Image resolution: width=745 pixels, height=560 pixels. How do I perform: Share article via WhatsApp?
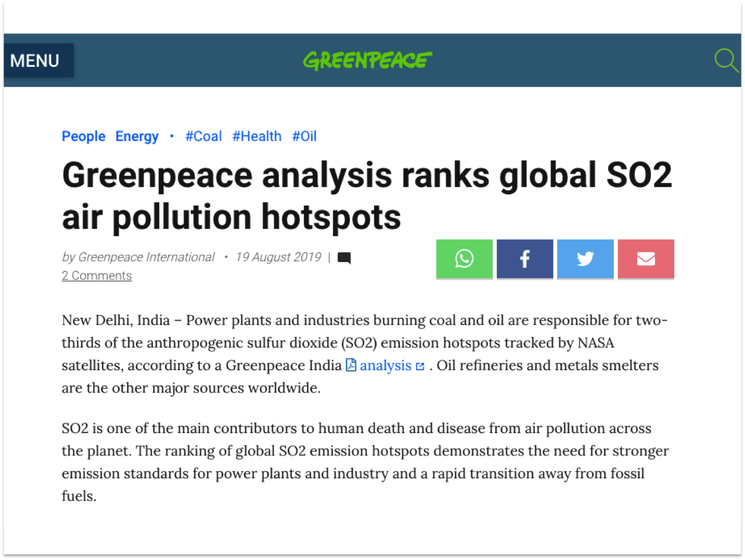464,259
